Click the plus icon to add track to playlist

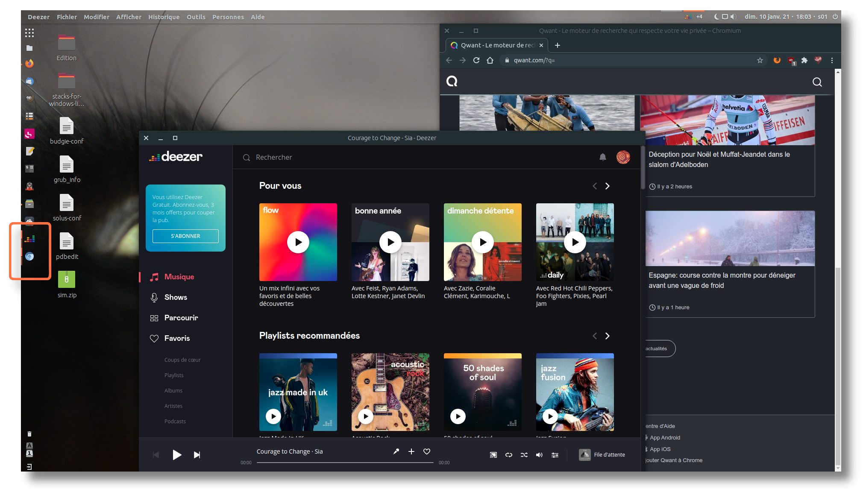[x=411, y=451]
